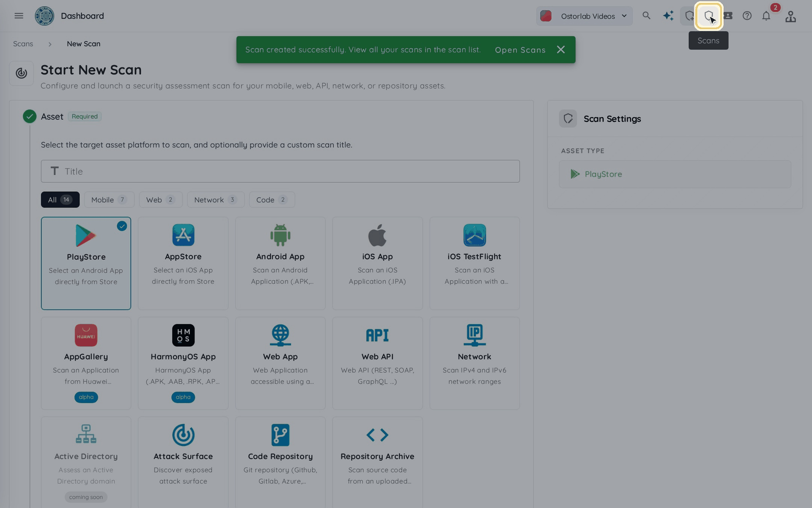Click the green Asset step checkmark
Viewport: 812px width, 508px height.
pyautogui.click(x=30, y=116)
